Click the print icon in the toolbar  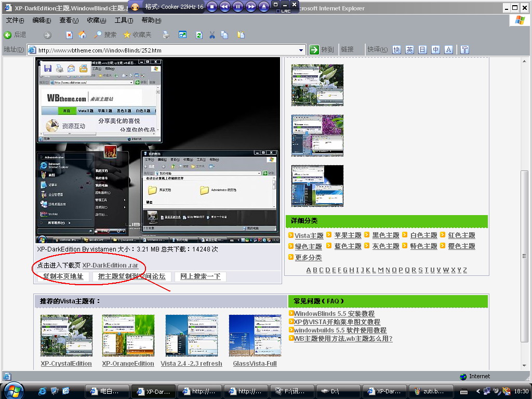166,35
